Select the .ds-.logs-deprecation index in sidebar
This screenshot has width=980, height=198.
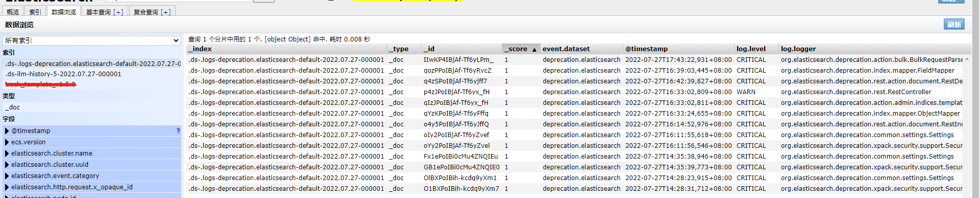[92, 64]
